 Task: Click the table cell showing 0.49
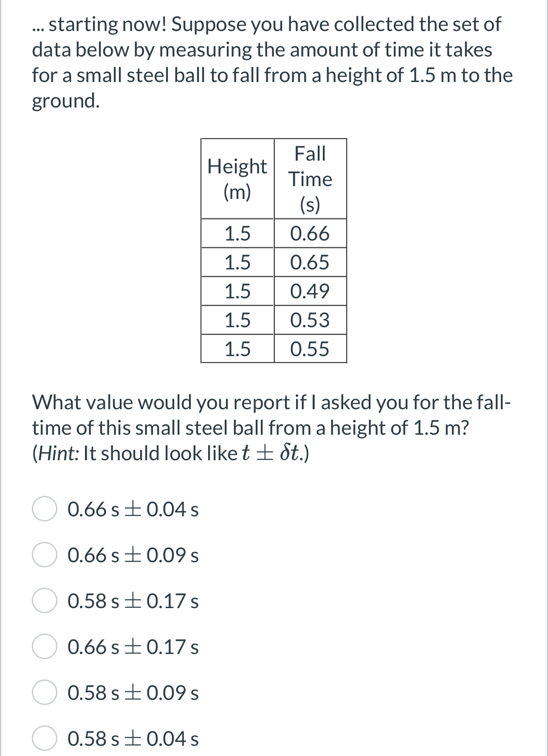pos(311,292)
